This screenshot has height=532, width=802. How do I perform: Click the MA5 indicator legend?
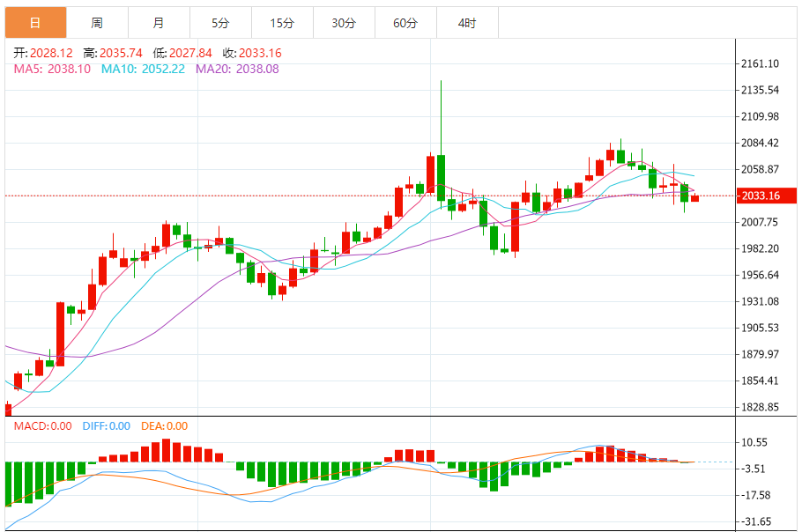[x=52, y=69]
